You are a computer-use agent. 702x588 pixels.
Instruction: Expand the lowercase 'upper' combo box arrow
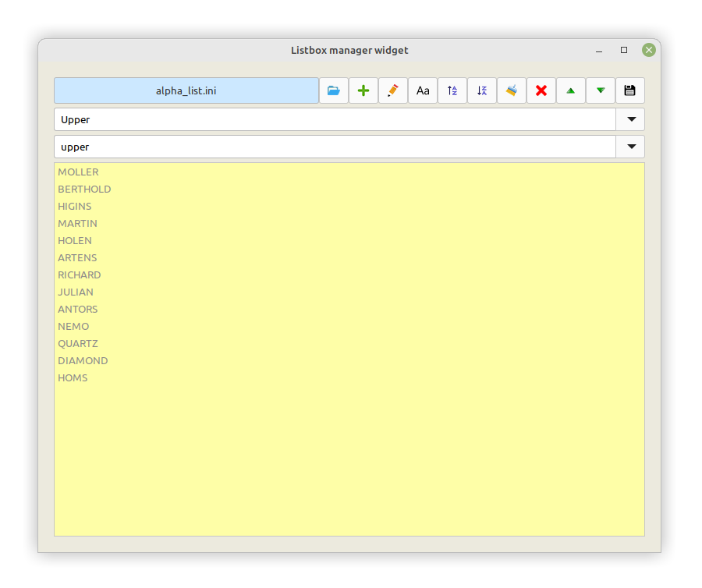(630, 147)
